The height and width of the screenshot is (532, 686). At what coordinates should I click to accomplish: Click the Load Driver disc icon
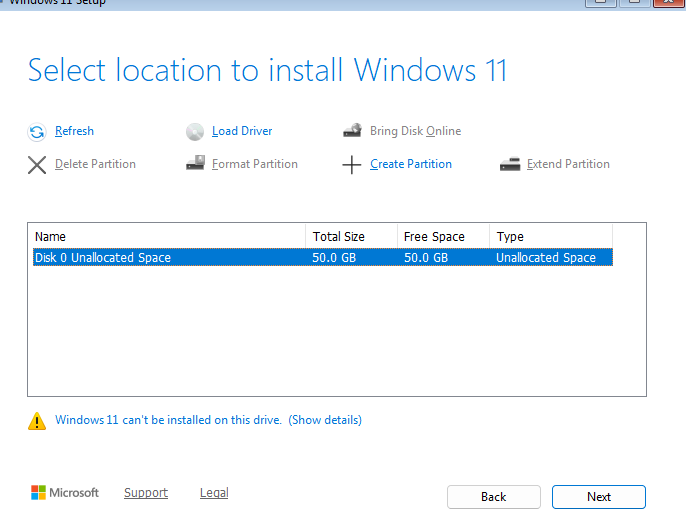(x=195, y=132)
